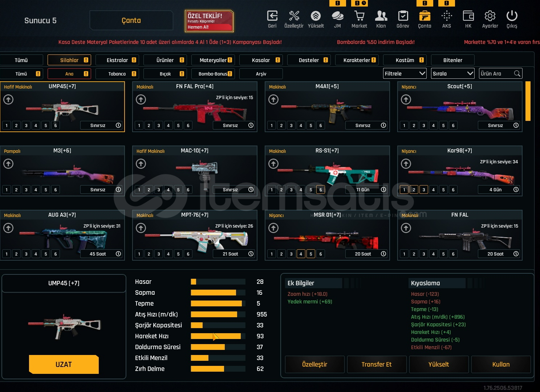Click upgrade arrow icon on FN FAL Pro[+4] card
This screenshot has width=540, height=392.
pyautogui.click(x=141, y=99)
